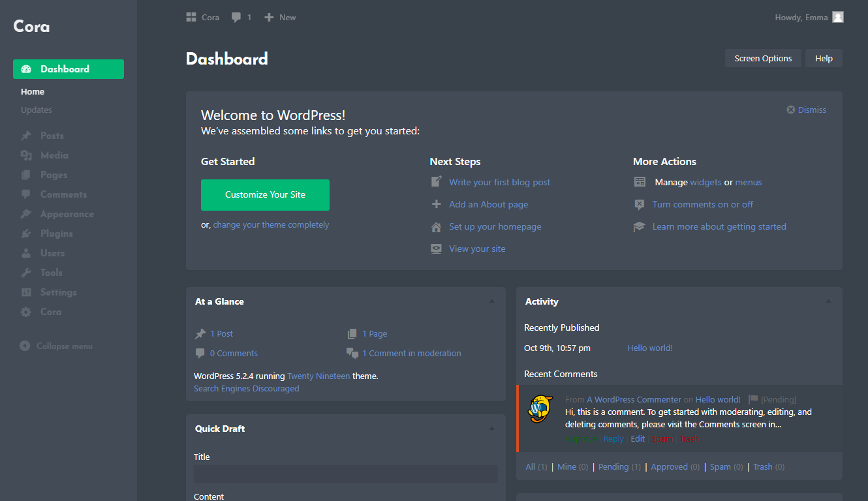Click the "Oct 9th, 10:57 pm" publish date

557,348
